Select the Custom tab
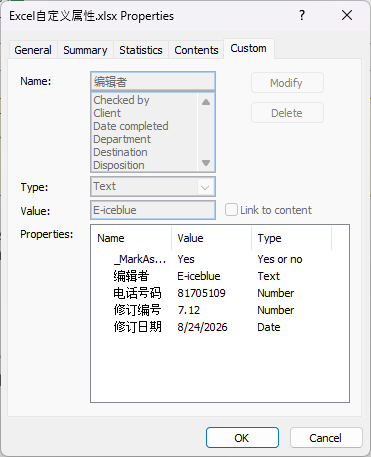Viewport: 371px width, 457px height. coord(249,49)
